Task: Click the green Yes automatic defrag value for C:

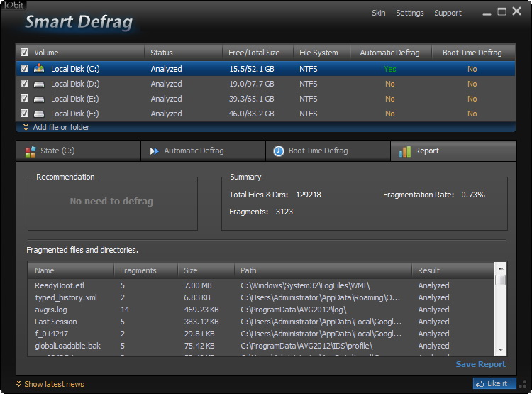Action: point(390,69)
